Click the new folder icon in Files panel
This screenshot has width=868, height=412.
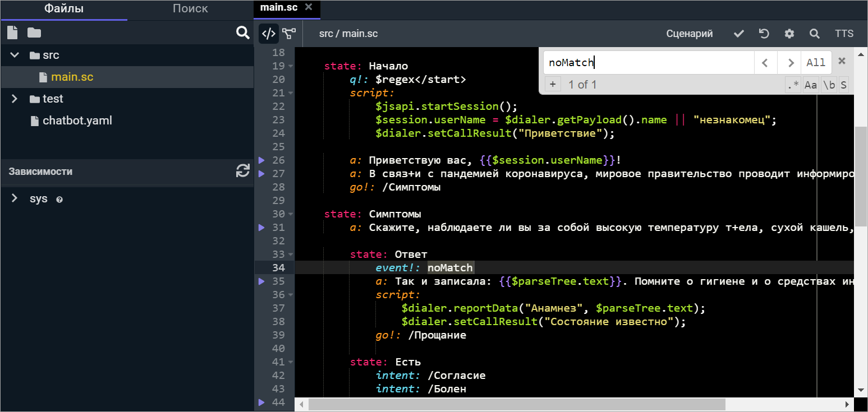(34, 33)
